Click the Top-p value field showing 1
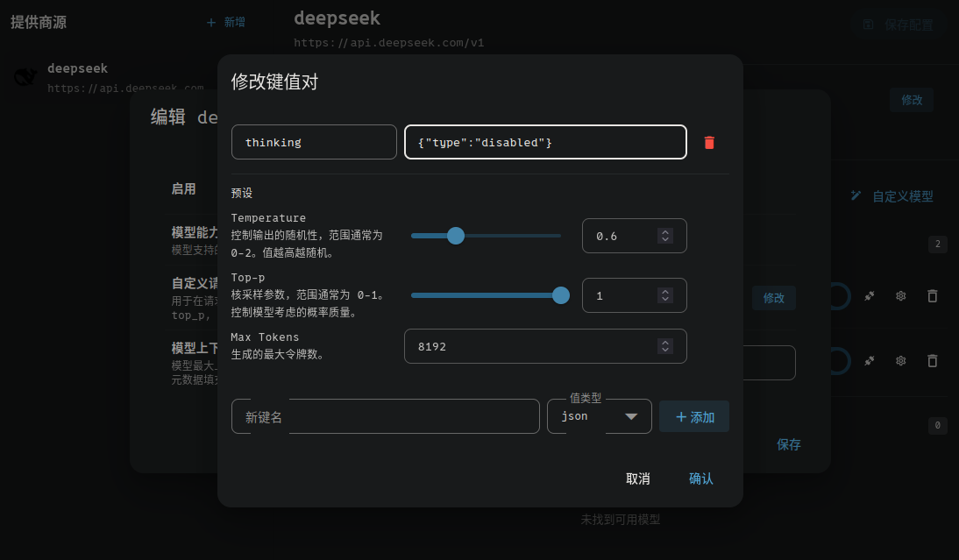This screenshot has width=959, height=560. coord(635,295)
